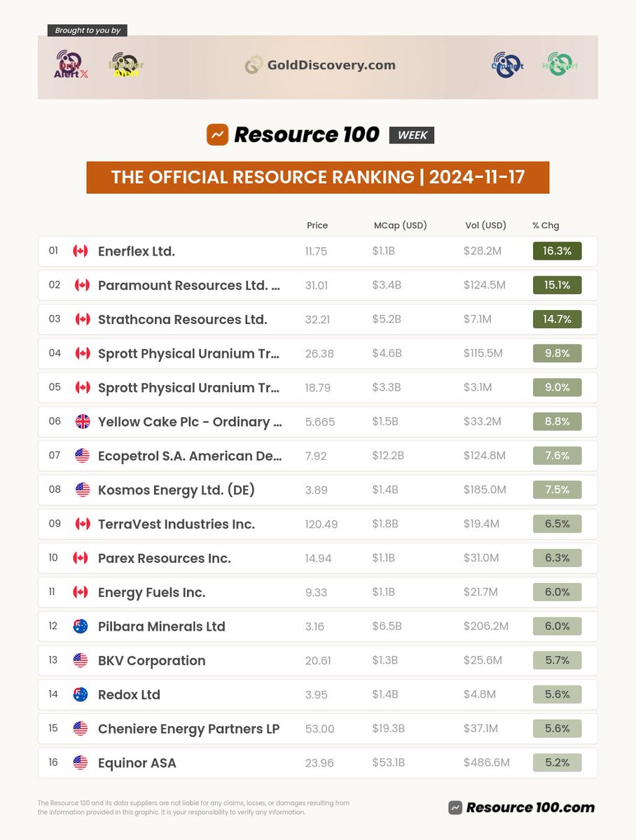Click the $53.1B market cap value
This screenshot has height=840, width=636.
click(389, 763)
